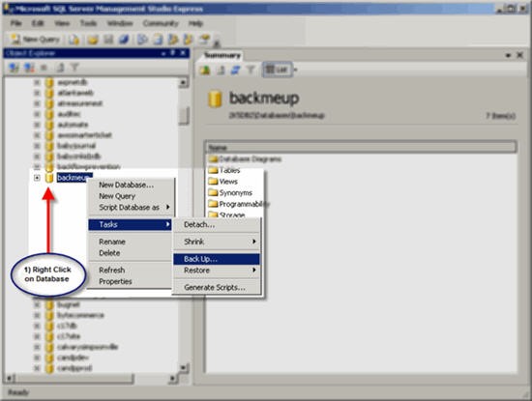Select the backmeup database cylinder icon
The image size is (532, 401).
49,178
